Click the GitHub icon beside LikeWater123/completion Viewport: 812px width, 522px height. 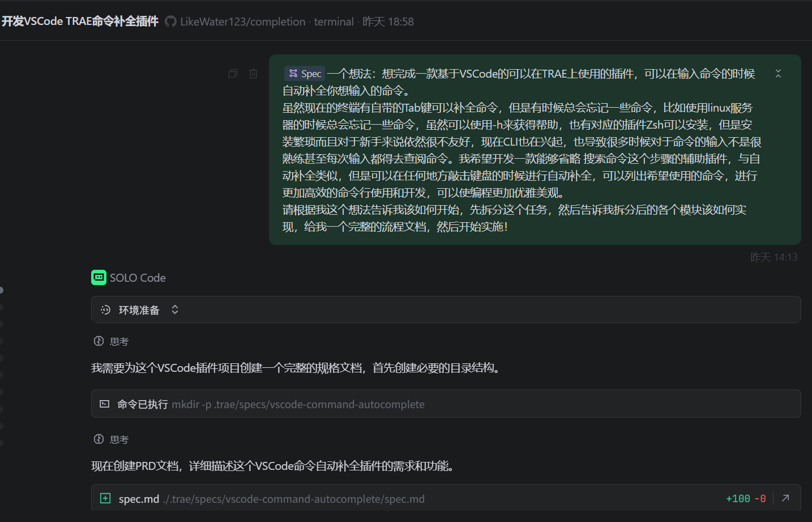(170, 22)
